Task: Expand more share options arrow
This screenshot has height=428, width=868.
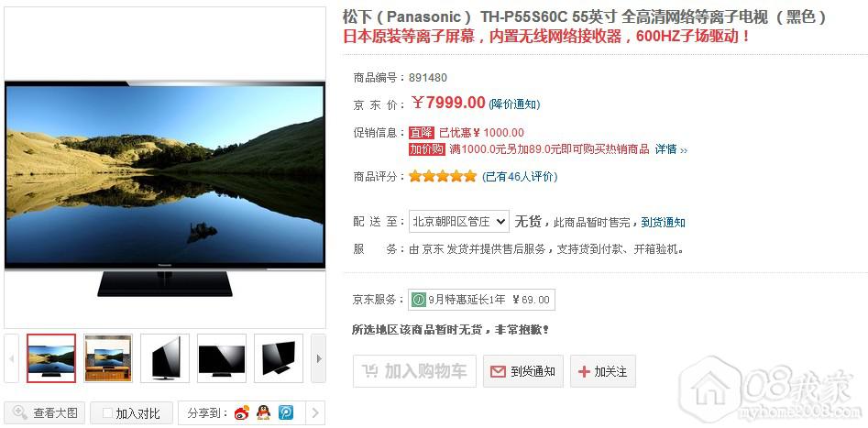Action: (x=315, y=412)
